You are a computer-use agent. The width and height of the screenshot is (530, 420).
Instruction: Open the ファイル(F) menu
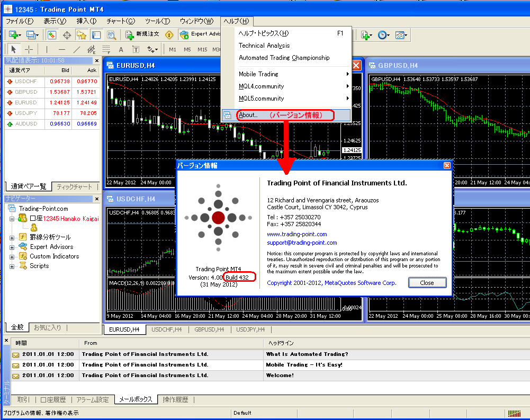[x=20, y=21]
